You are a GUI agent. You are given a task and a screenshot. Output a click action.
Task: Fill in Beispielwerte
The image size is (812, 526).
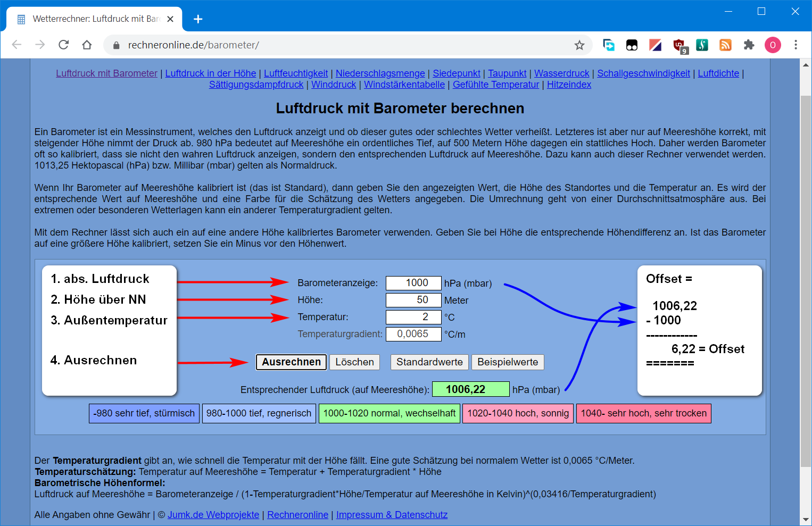508,362
